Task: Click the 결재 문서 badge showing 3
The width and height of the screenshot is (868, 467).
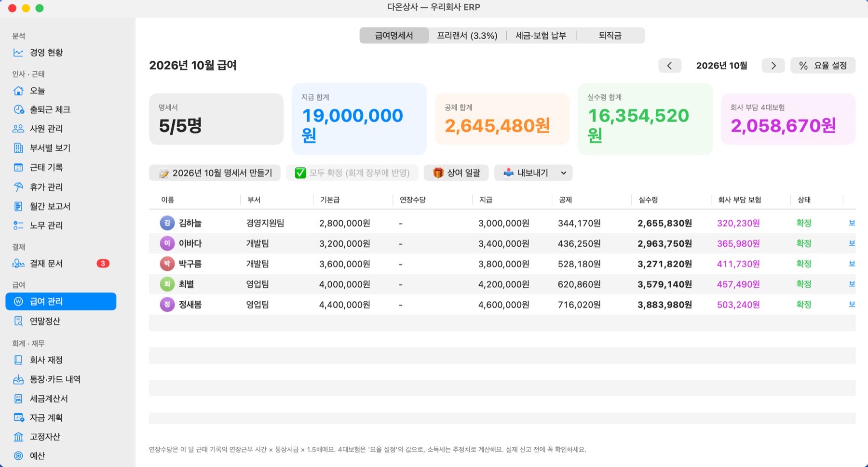Action: [103, 264]
